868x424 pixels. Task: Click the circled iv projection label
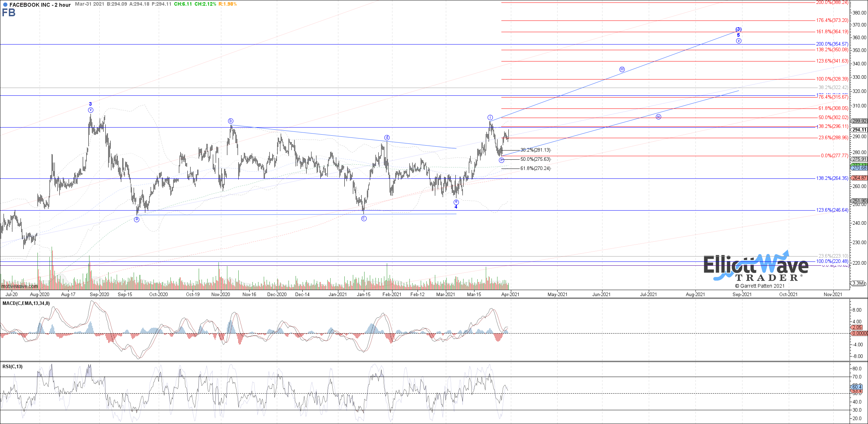click(658, 117)
